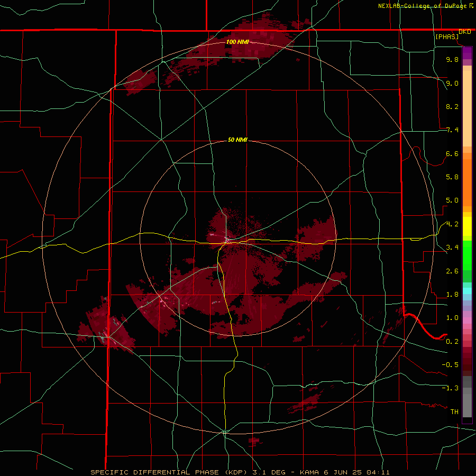This screenshot has width=476, height=476.
Task: Click the 1.0 value on the color scale
Action: (x=452, y=318)
